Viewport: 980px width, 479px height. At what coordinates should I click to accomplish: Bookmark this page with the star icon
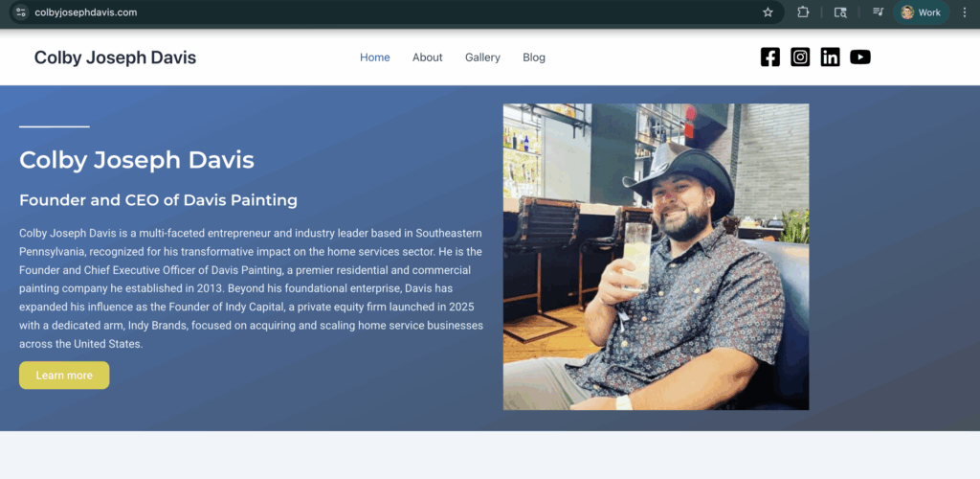point(768,12)
